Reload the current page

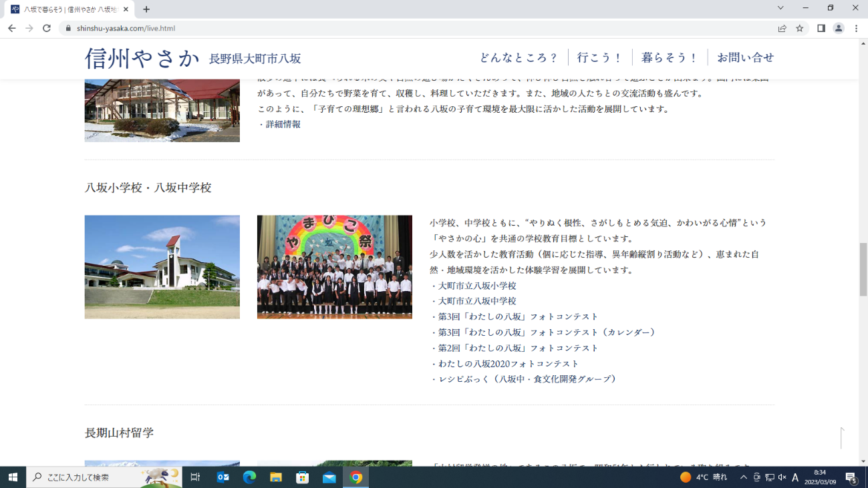coord(47,28)
